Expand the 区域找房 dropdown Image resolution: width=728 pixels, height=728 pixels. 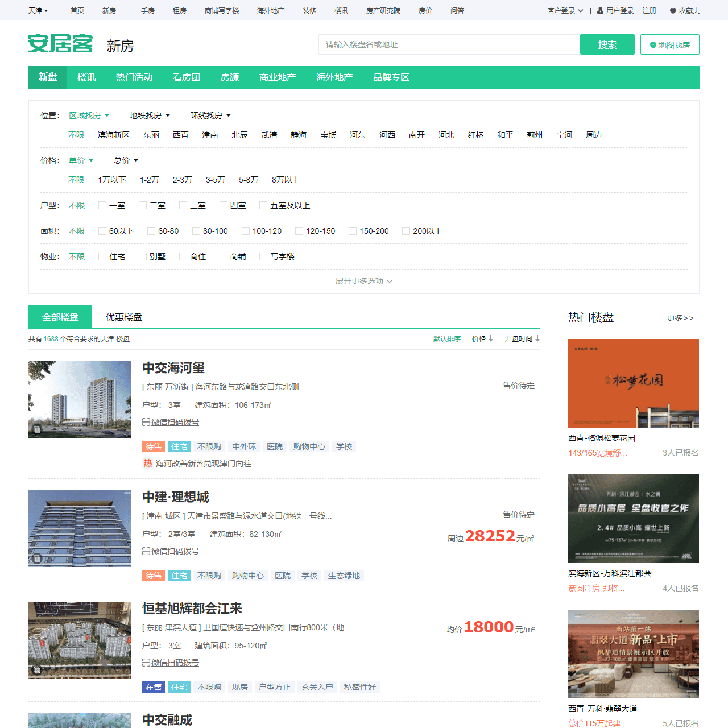(x=89, y=115)
